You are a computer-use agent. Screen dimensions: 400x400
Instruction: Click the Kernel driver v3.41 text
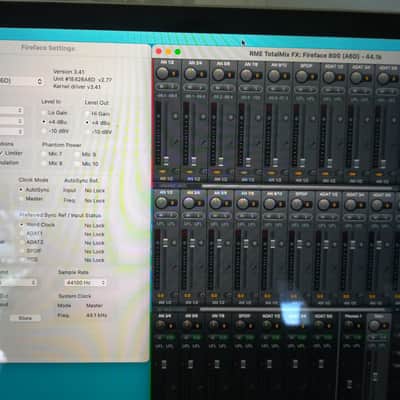[77, 87]
